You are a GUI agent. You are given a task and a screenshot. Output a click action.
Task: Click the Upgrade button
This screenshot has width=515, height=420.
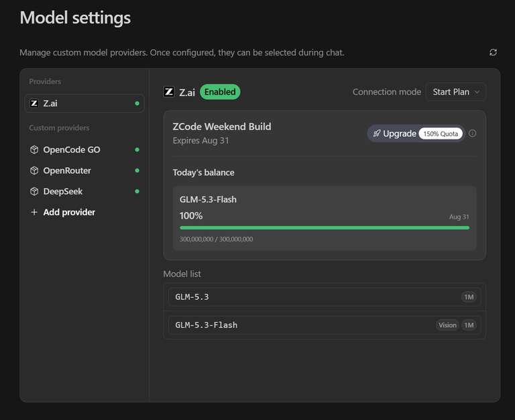416,134
